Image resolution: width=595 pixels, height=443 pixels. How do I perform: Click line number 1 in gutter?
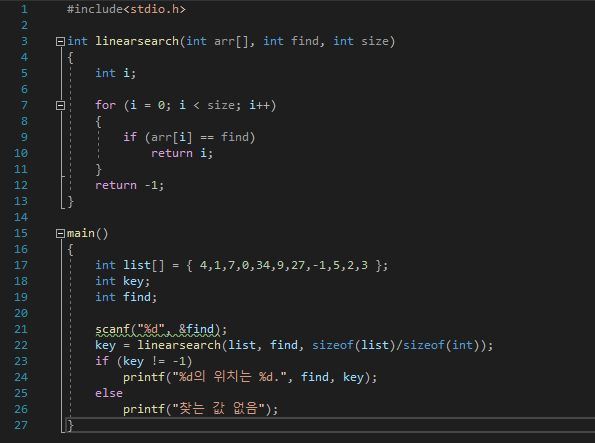24,9
